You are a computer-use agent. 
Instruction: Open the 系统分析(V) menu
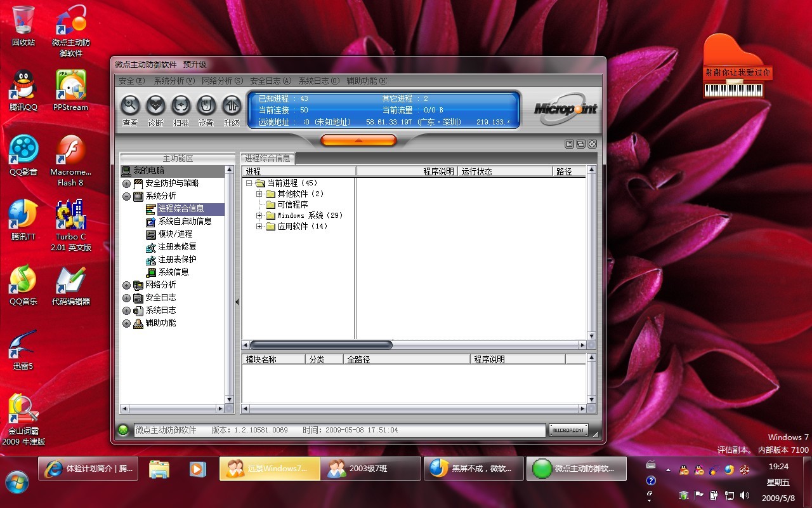pyautogui.click(x=173, y=81)
